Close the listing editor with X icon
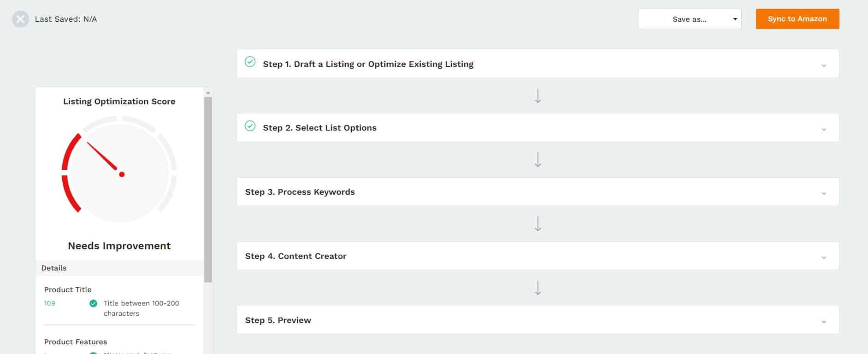The height and width of the screenshot is (354, 868). [20, 19]
